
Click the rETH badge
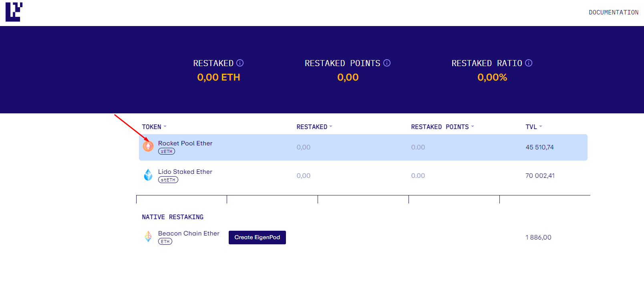[167, 151]
